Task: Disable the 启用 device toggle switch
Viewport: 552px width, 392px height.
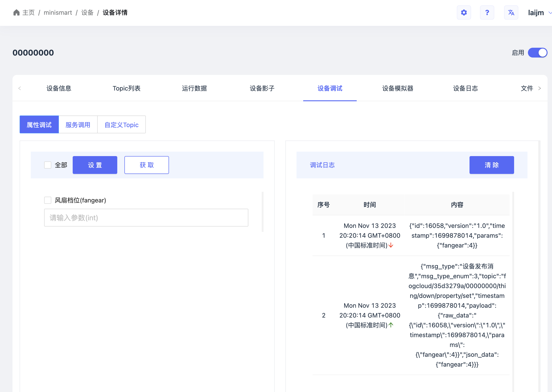Action: click(x=537, y=53)
